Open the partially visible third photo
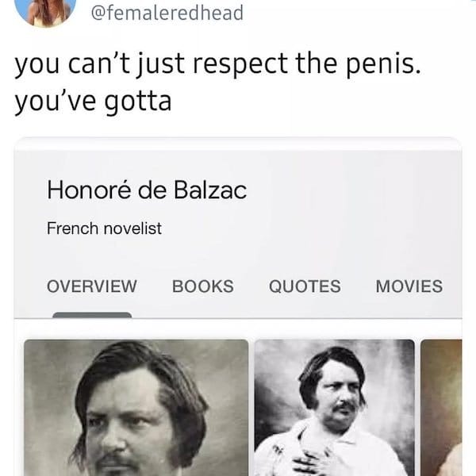 441,408
